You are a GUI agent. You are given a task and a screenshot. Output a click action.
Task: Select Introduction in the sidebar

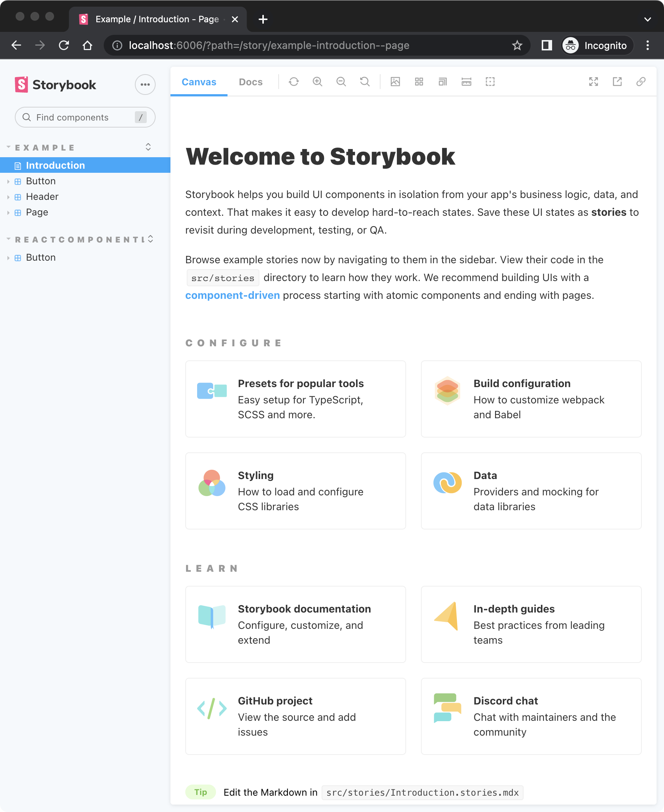85,165
